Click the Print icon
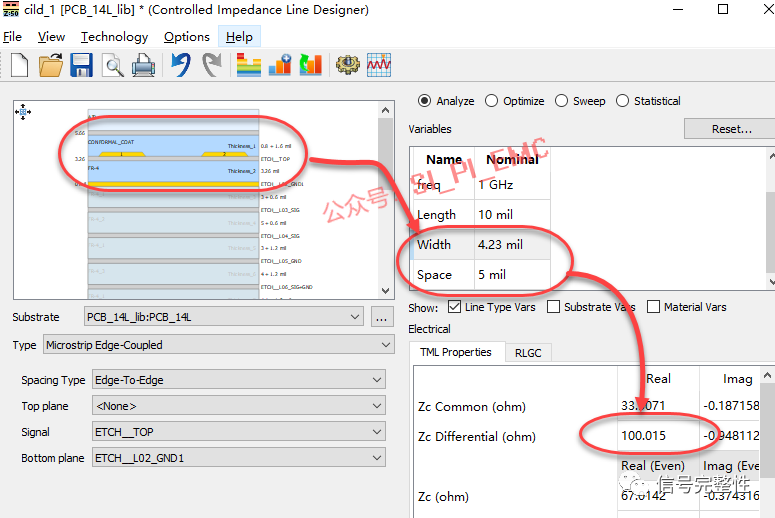 click(143, 66)
